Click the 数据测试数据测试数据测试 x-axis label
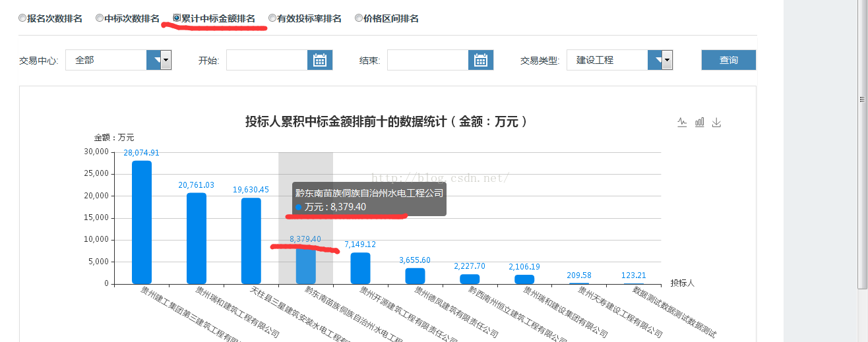 point(673,311)
